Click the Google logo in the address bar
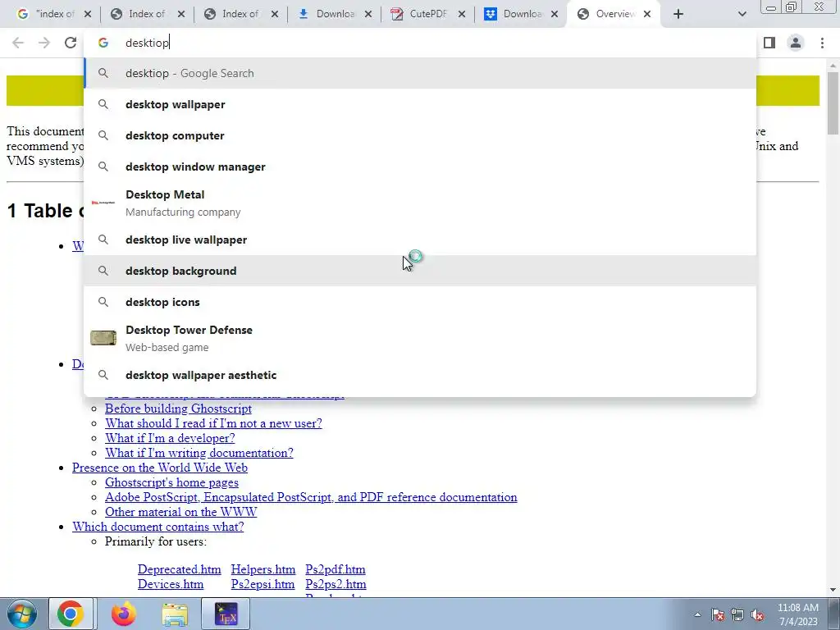Image resolution: width=840 pixels, height=630 pixels. click(103, 43)
